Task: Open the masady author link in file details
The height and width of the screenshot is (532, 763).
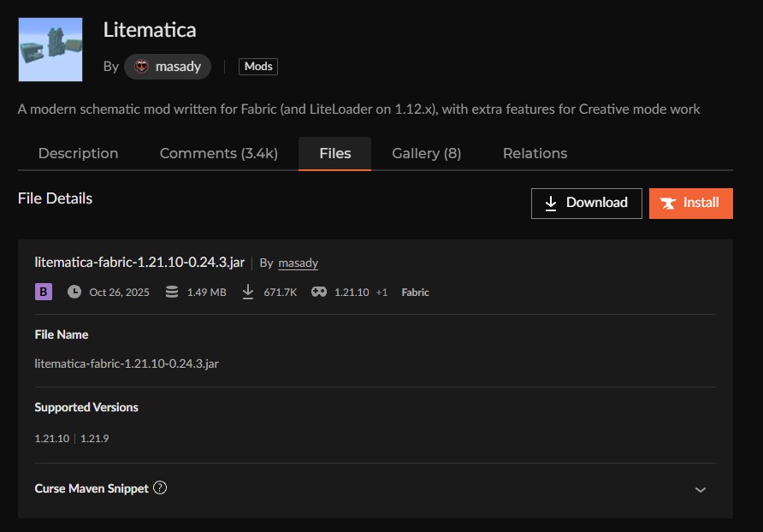Action: pos(298,263)
